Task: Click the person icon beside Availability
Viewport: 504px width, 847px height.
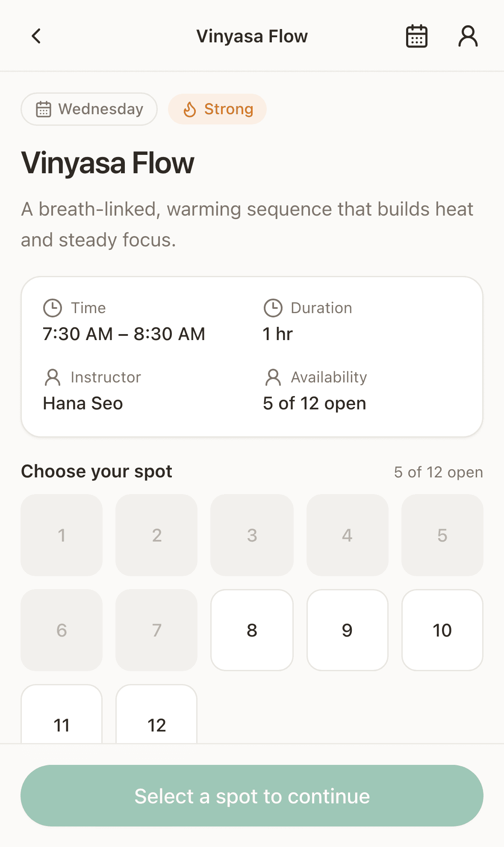Action: [x=273, y=377]
